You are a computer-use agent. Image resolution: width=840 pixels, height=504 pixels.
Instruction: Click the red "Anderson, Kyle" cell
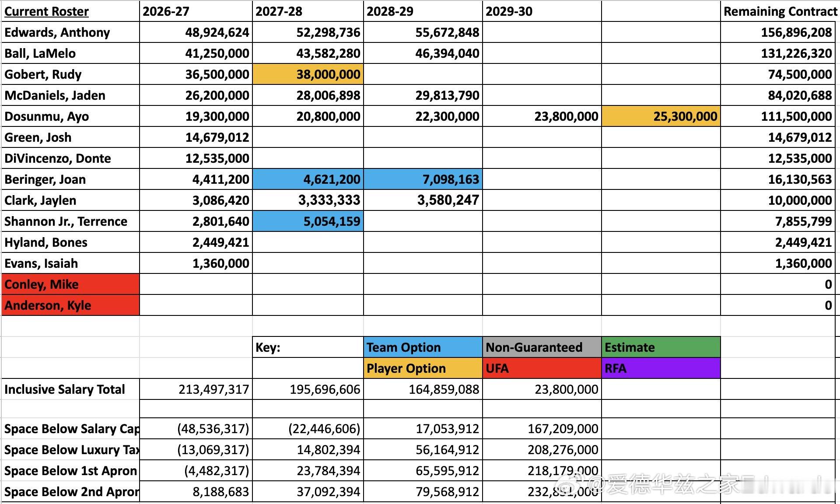(x=70, y=305)
